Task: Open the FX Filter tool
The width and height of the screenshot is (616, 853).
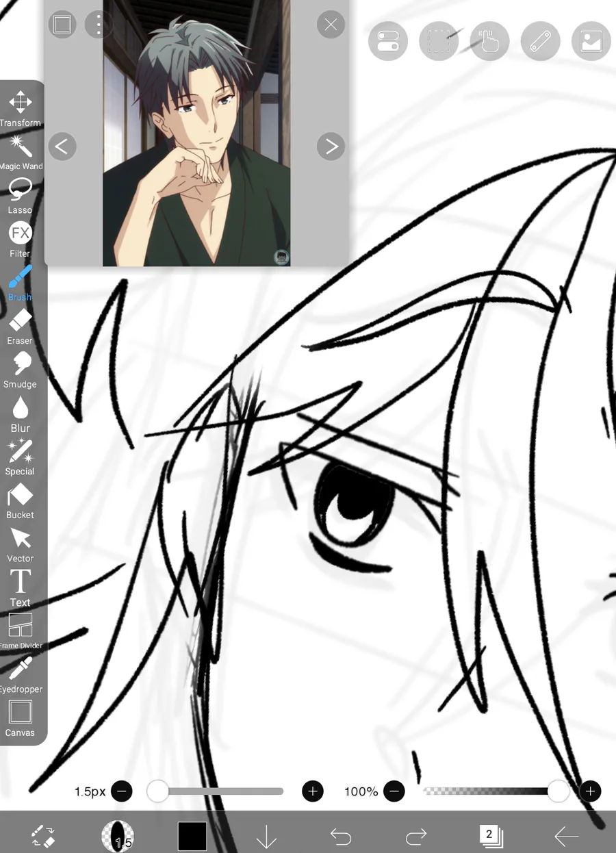Action: pos(20,240)
